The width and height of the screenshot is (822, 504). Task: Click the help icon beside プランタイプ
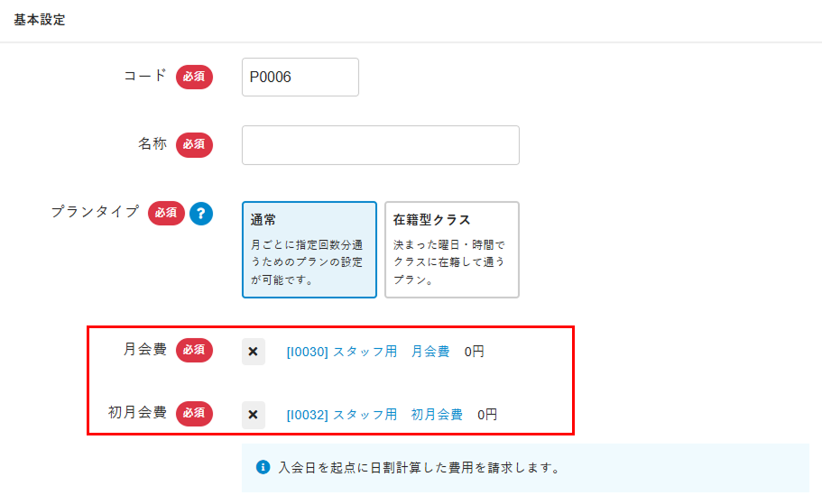(201, 214)
